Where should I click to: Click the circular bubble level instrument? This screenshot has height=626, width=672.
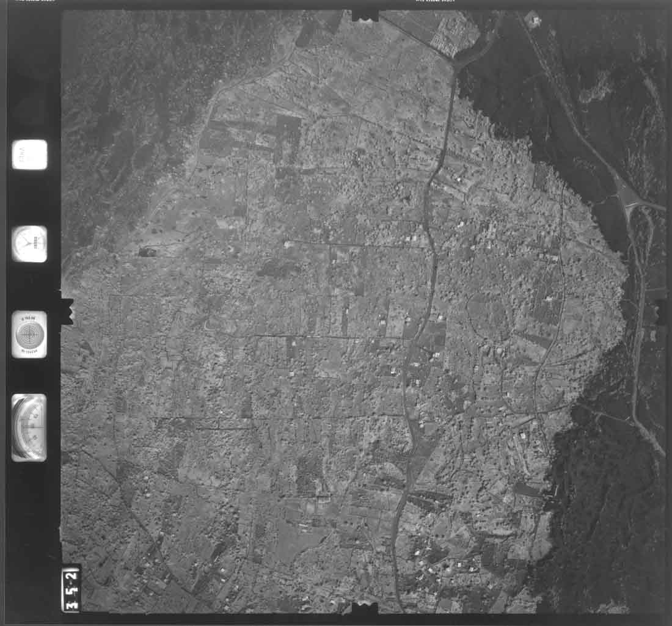29,335
